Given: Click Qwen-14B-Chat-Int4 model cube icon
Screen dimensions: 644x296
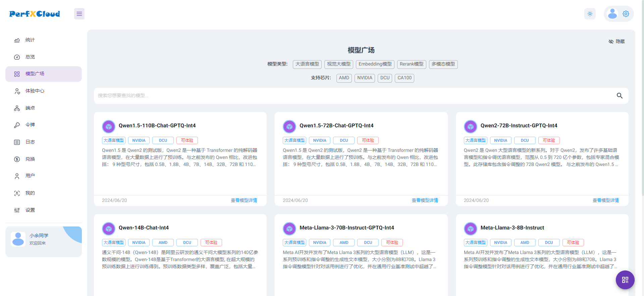Looking at the screenshot, I should tap(108, 229).
